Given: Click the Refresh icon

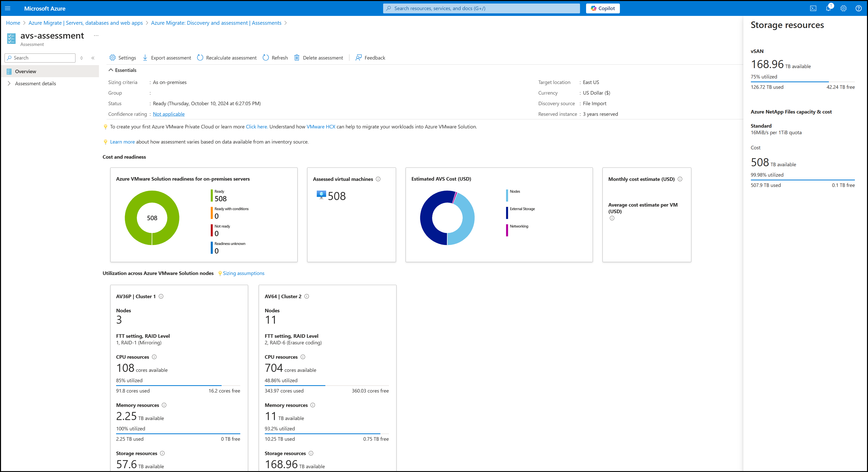Looking at the screenshot, I should coord(265,58).
